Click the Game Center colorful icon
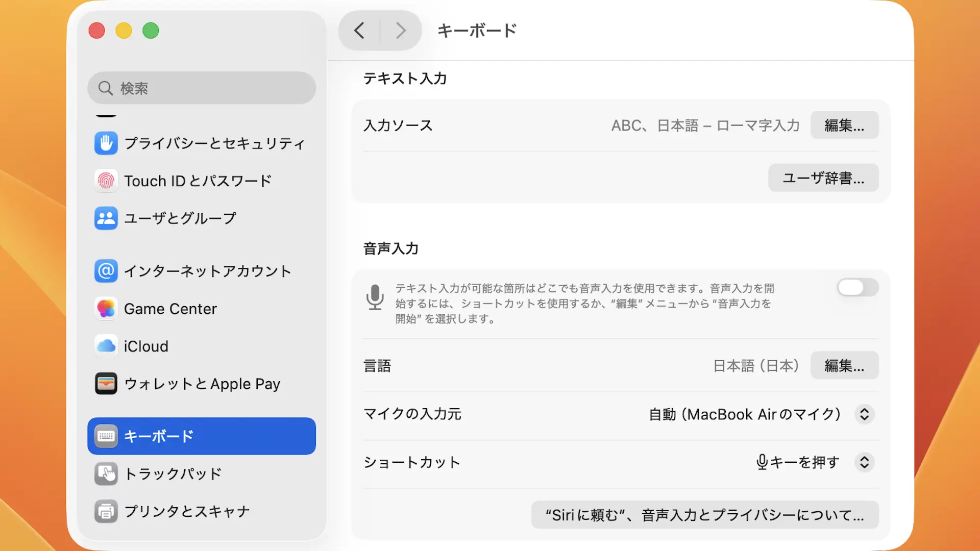 [106, 309]
